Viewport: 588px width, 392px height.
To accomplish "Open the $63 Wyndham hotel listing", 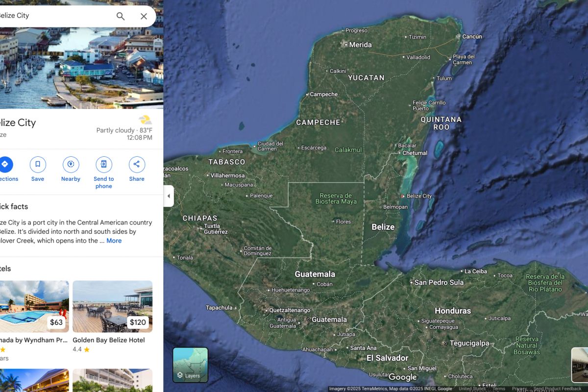I will pos(34,307).
